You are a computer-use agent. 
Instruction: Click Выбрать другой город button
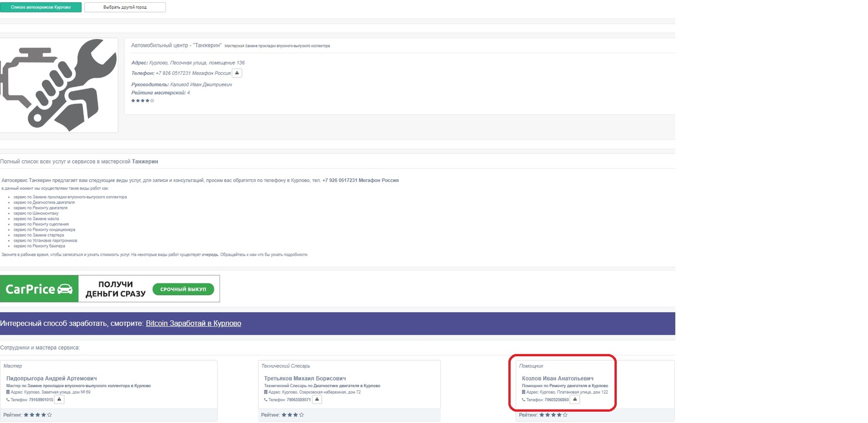[x=125, y=7]
